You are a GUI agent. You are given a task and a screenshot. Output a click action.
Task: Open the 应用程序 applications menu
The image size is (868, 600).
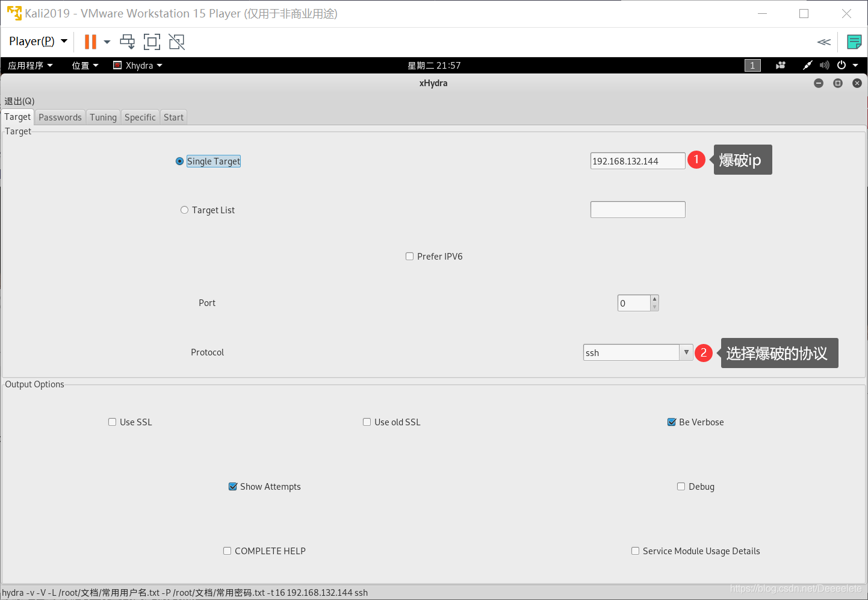click(x=30, y=65)
